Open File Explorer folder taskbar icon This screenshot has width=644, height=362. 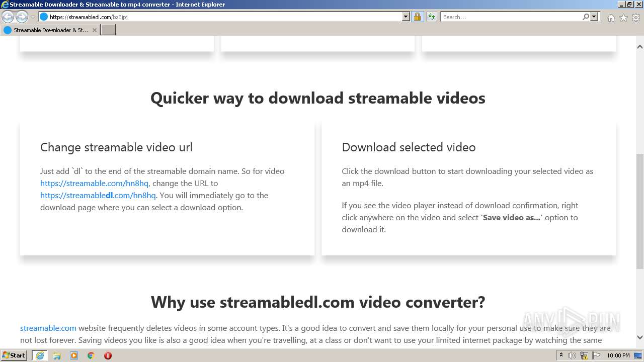tap(57, 355)
